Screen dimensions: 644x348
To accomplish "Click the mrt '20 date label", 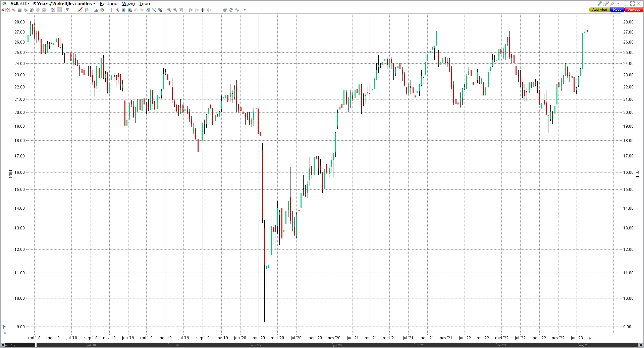I will coord(259,338).
